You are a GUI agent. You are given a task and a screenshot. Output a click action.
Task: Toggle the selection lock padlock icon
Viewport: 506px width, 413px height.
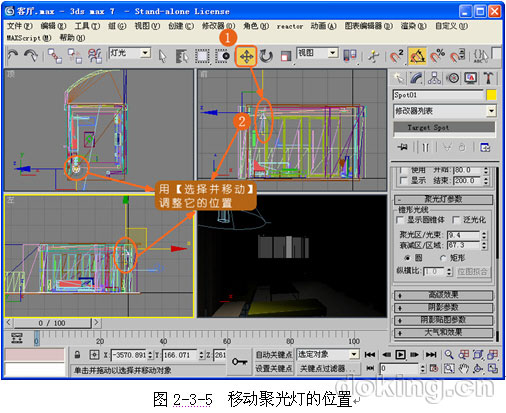(x=77, y=354)
